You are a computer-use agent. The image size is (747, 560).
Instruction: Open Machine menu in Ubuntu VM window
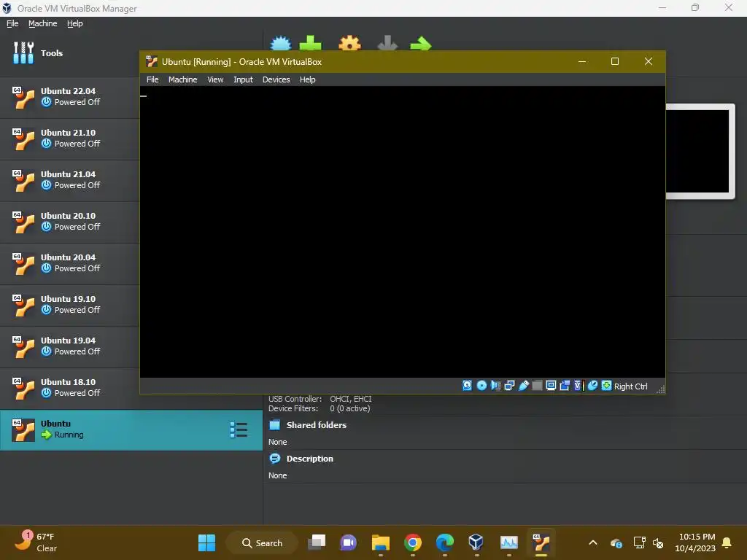[182, 79]
